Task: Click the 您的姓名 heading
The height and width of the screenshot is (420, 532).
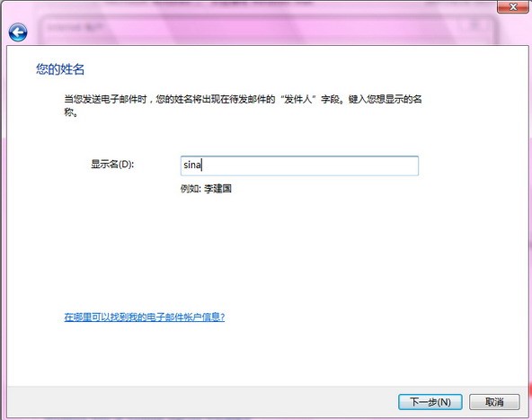Action: 60,69
